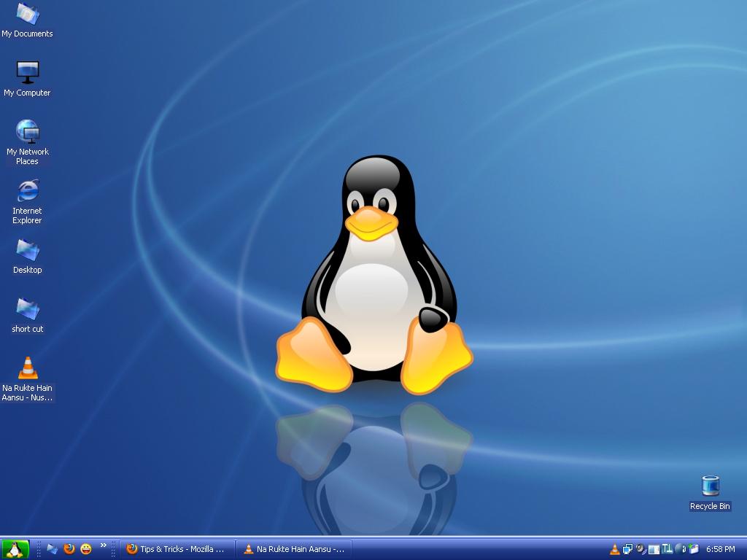Select My Network Places icon
Viewport: 747px width, 560px height.
click(27, 142)
